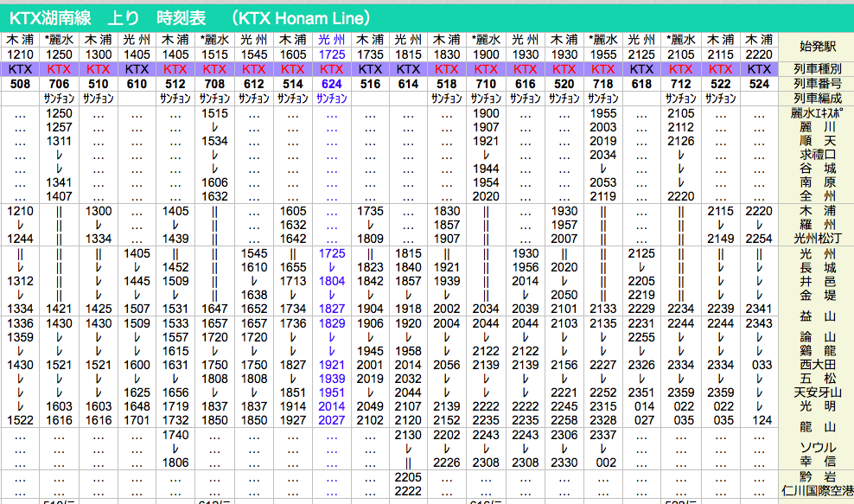854x504 pixels.
Task: Select train number 514
Action: (292, 84)
